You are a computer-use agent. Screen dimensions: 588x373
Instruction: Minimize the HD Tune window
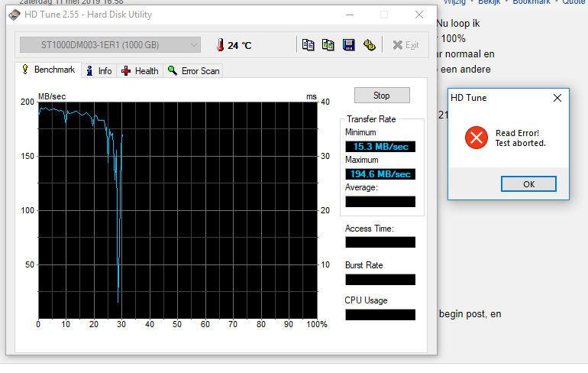350,15
